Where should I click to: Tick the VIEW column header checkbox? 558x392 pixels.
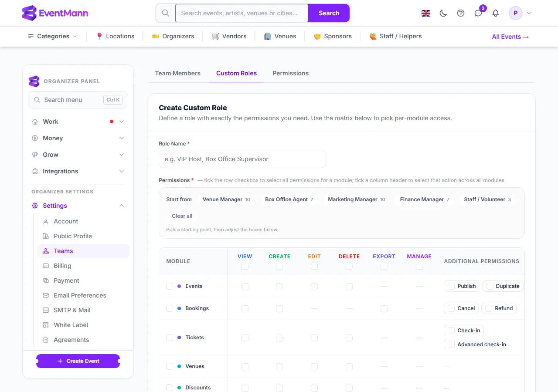[245, 266]
